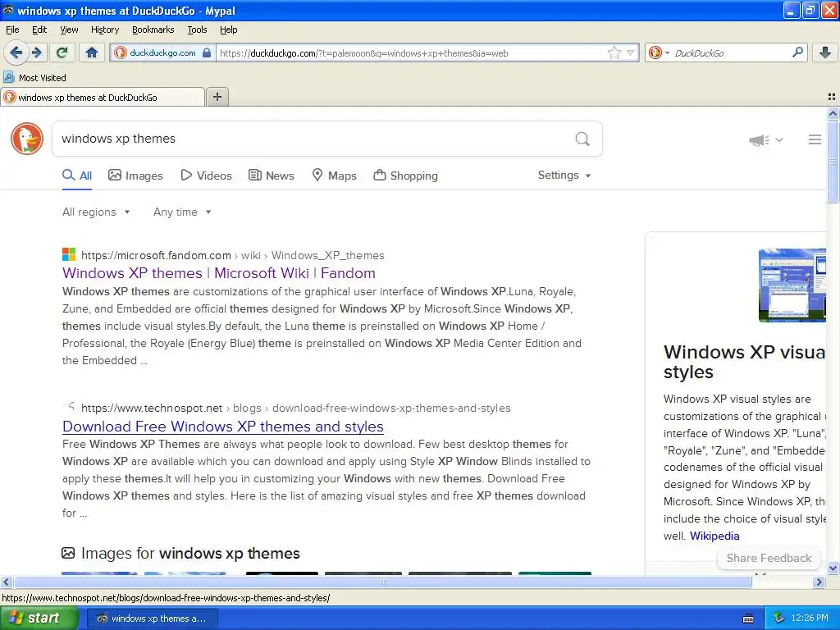
Task: Expand the Any time filter
Action: tap(182, 212)
